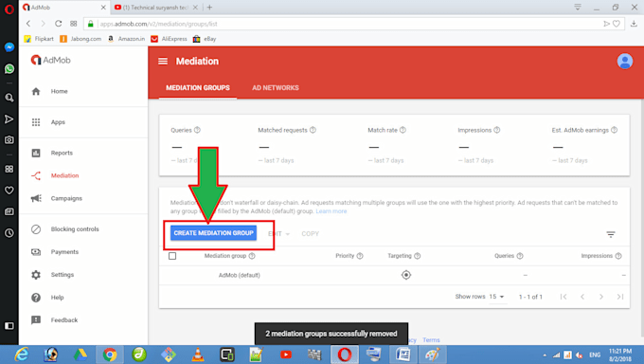Image resolution: width=644 pixels, height=364 pixels.
Task: Tick the select-all checkbox in table header
Action: click(172, 256)
